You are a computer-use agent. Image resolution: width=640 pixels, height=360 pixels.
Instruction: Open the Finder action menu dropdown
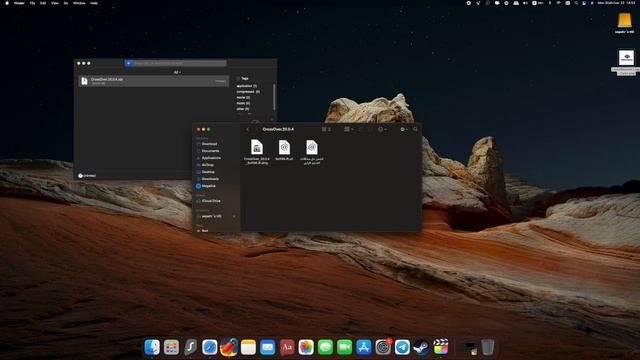382,129
